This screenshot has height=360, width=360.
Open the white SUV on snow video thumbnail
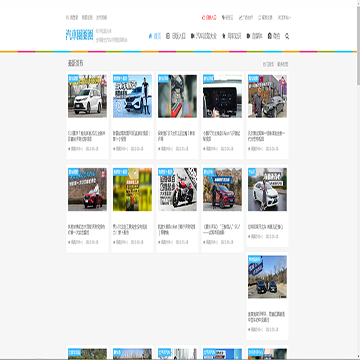coord(132,96)
